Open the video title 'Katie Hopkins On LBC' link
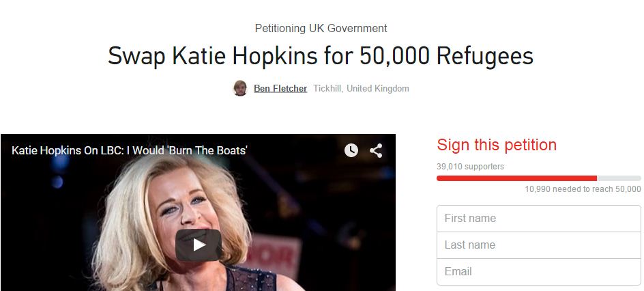The width and height of the screenshot is (644, 291). (x=130, y=150)
